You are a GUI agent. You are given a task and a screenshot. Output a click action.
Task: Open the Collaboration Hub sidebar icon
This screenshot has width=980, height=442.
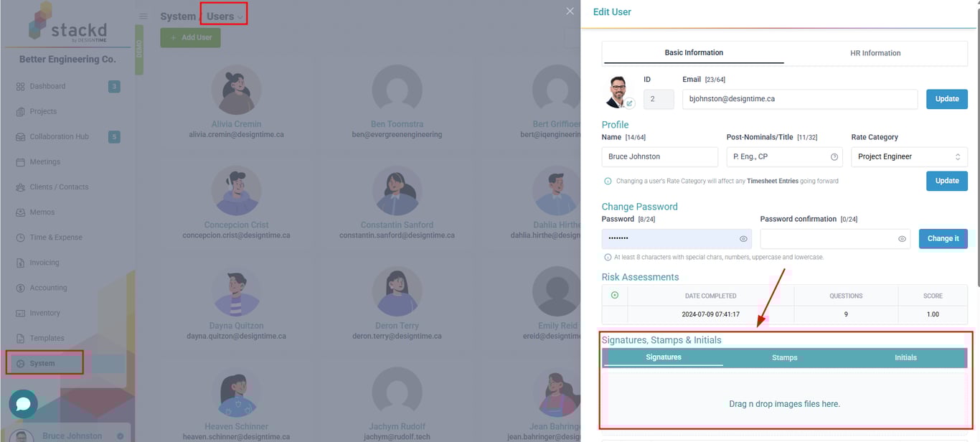tap(20, 136)
